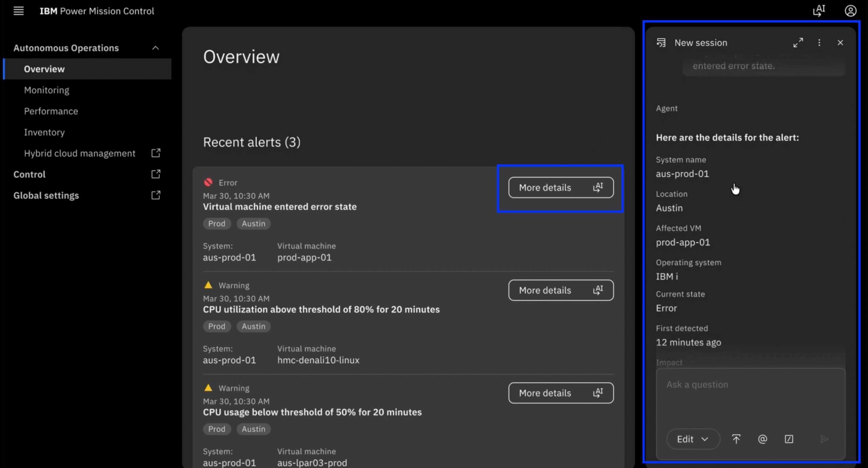
Task: Click the 'hmc-denali10-linux' virtual machine name
Action: pyautogui.click(x=318, y=360)
